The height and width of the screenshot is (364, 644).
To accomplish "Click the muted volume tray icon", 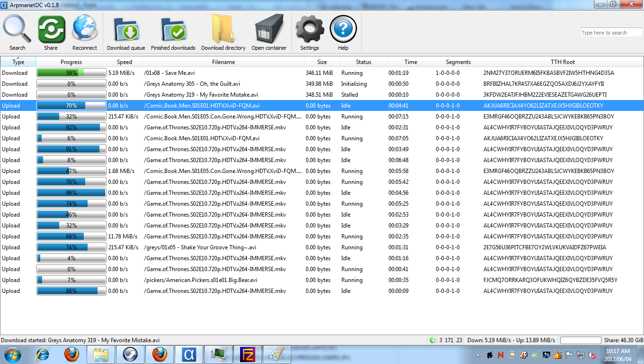I will [x=592, y=355].
